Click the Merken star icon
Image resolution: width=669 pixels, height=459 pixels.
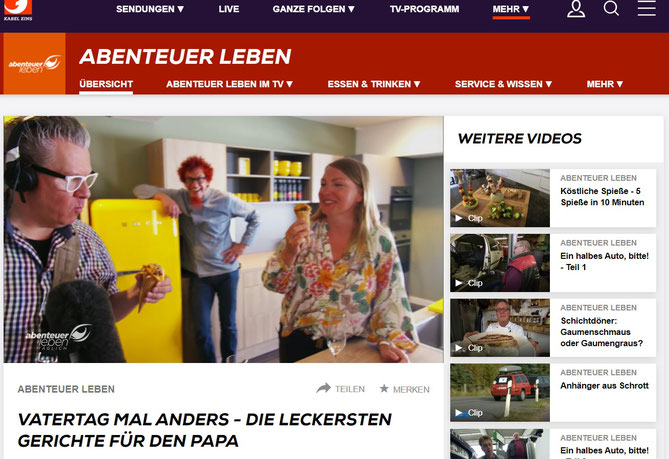coord(384,388)
